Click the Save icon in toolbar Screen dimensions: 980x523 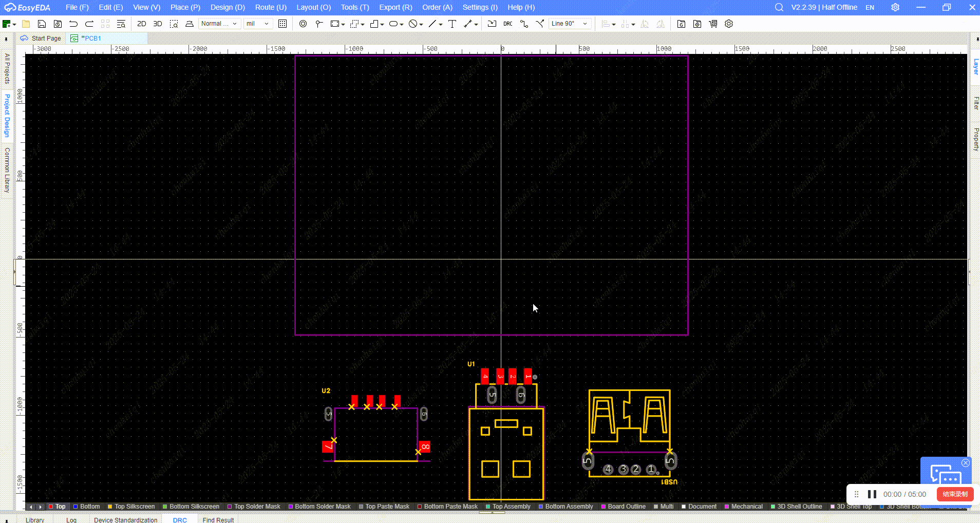click(42, 24)
